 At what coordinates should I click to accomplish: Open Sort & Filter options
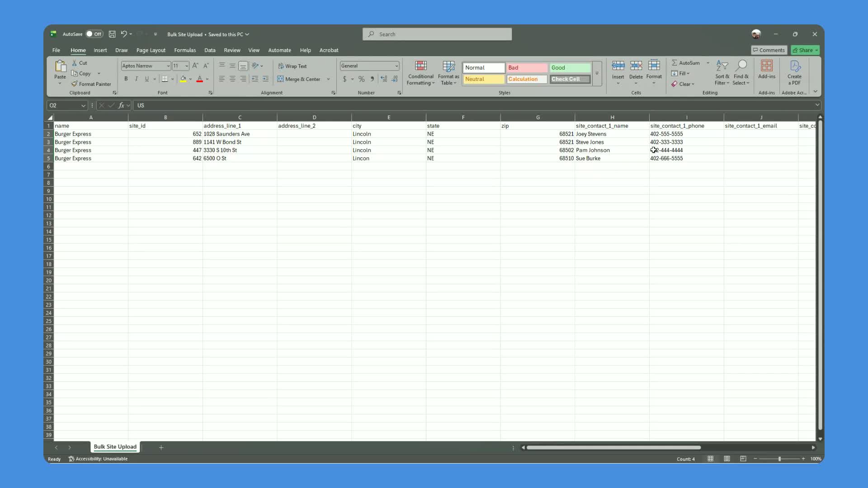pos(722,73)
